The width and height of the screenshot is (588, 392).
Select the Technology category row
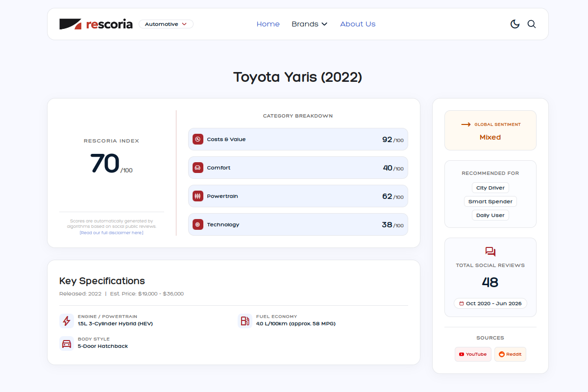pos(298,224)
